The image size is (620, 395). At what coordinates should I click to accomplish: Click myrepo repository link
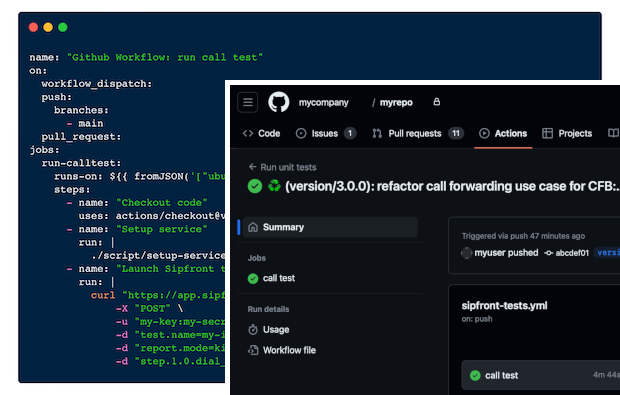pos(396,103)
